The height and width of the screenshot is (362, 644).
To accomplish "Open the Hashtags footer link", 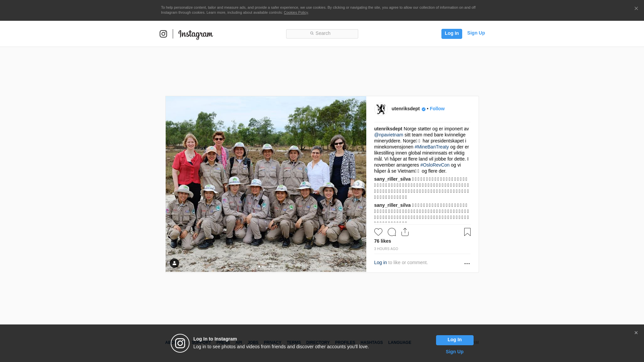I will click(x=372, y=343).
